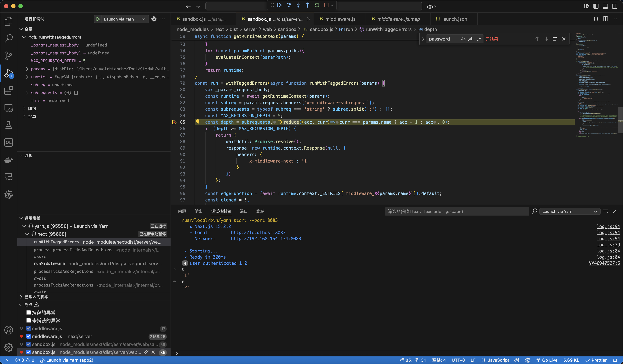Open Source Control view
623x364 pixels.
(9, 56)
